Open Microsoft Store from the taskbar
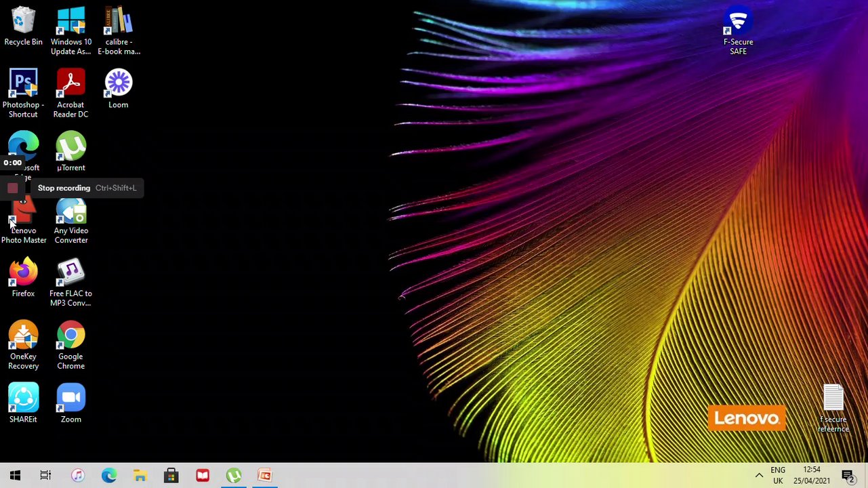 (171, 476)
